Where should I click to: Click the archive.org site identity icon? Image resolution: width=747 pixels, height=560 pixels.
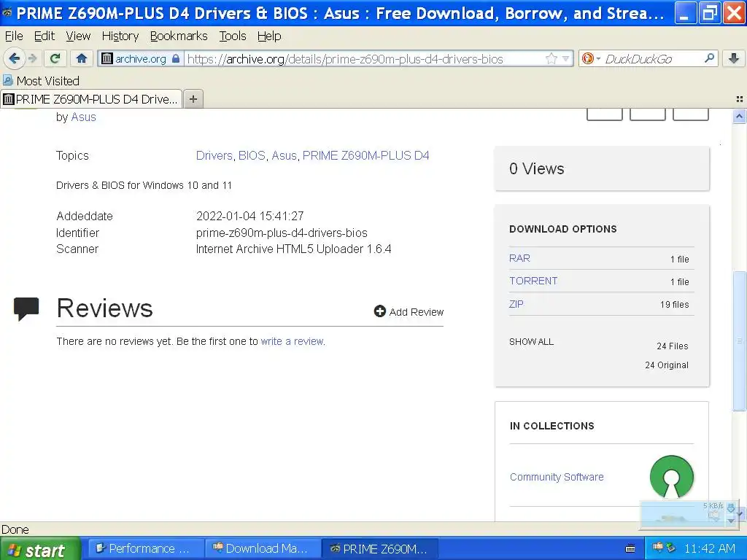[x=107, y=58]
